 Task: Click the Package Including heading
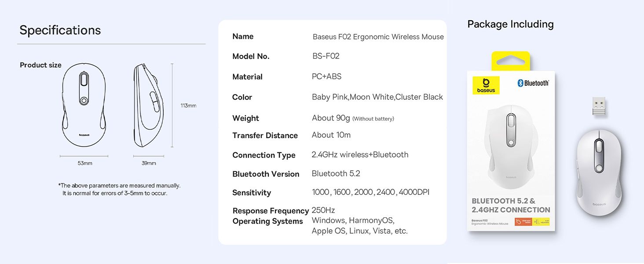[510, 24]
